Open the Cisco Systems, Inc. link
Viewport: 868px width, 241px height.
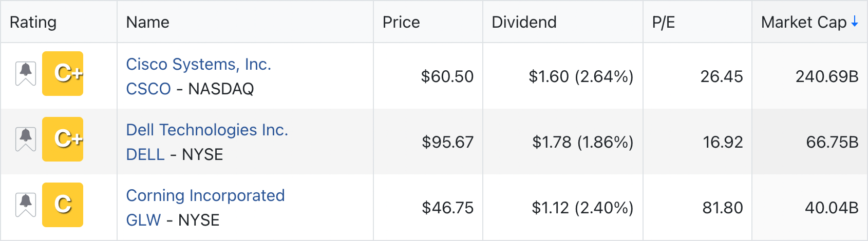[199, 64]
